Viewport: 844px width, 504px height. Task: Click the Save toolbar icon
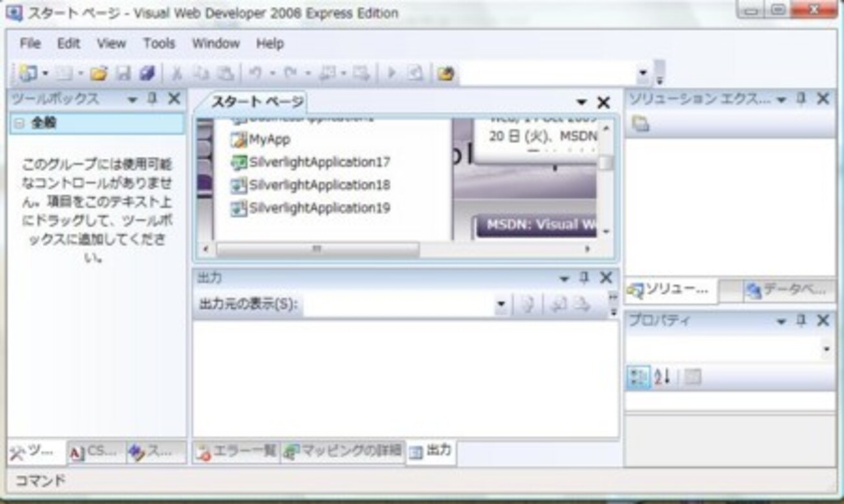pos(123,74)
